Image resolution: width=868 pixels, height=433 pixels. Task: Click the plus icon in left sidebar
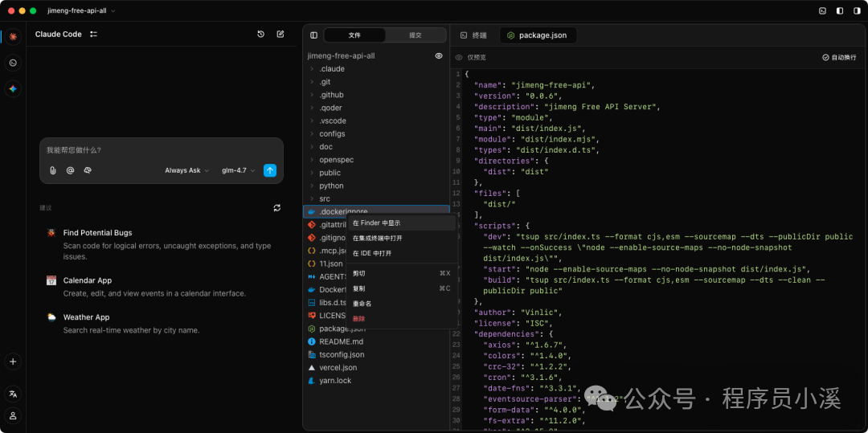pos(14,362)
